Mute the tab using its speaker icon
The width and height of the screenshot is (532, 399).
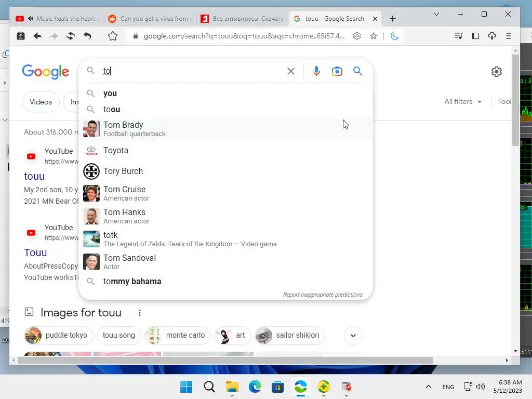(x=30, y=19)
